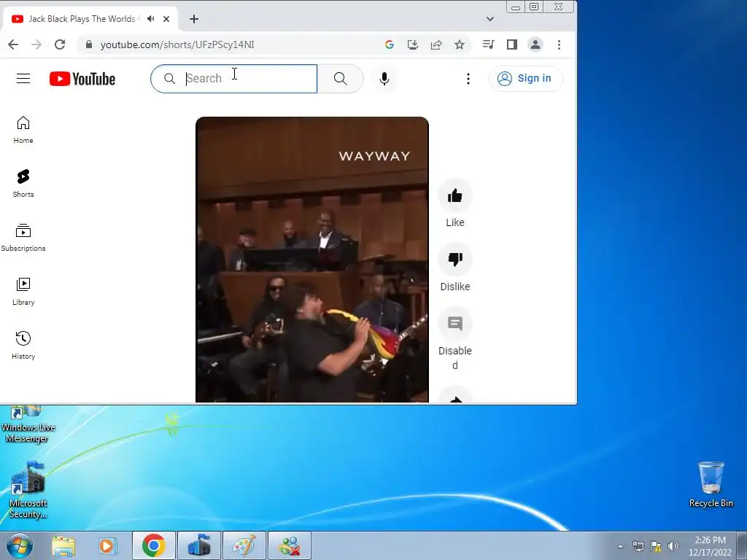The height and width of the screenshot is (560, 747).
Task: Open Library in YouTube sidebar
Action: point(23,292)
